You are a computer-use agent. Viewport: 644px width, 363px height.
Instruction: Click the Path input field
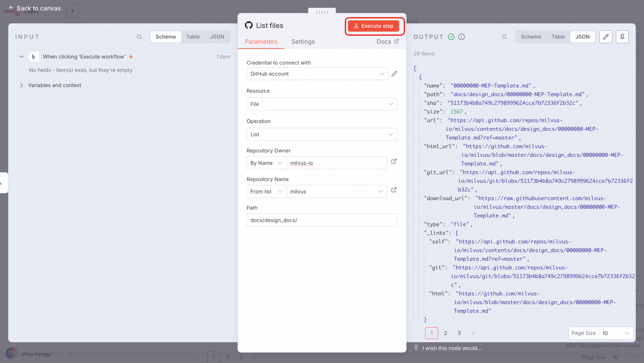click(x=322, y=220)
